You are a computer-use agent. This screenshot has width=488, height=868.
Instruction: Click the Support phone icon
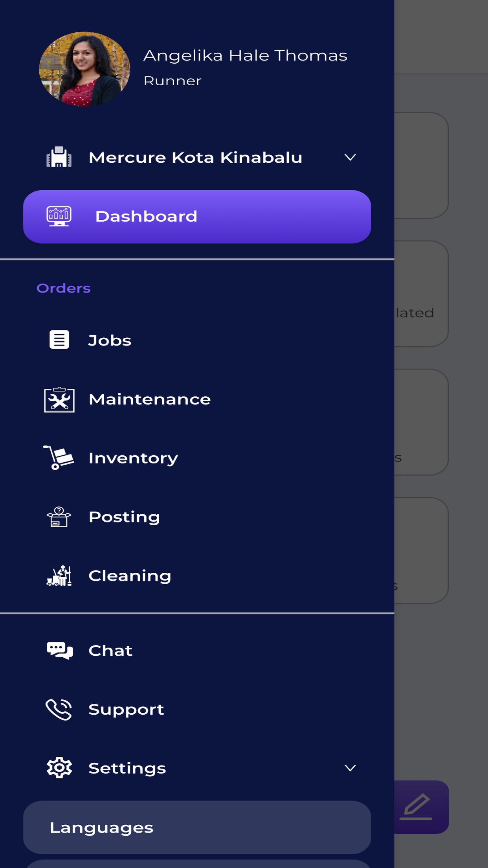tap(59, 710)
